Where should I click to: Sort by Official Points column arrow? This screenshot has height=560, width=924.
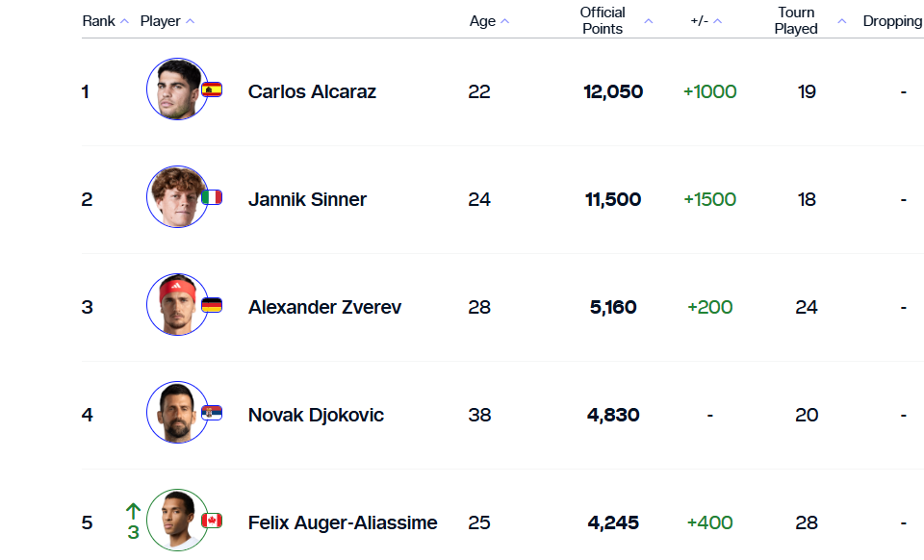coord(648,21)
